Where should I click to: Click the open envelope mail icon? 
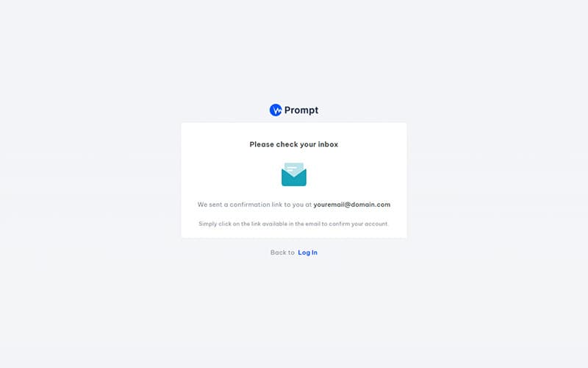click(294, 174)
